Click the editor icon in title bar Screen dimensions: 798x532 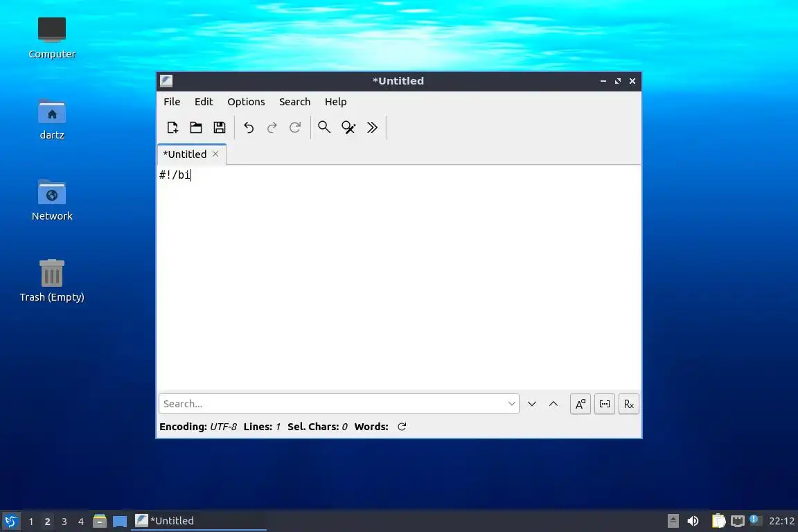(x=166, y=81)
